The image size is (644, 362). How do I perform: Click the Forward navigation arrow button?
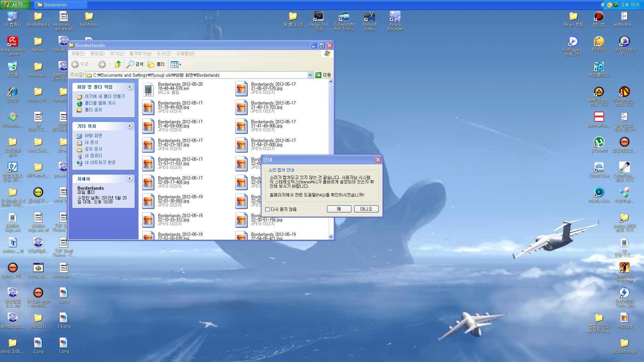(102, 64)
